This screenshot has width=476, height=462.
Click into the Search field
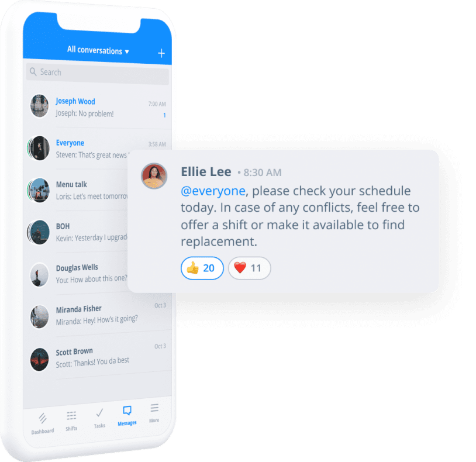tap(98, 74)
